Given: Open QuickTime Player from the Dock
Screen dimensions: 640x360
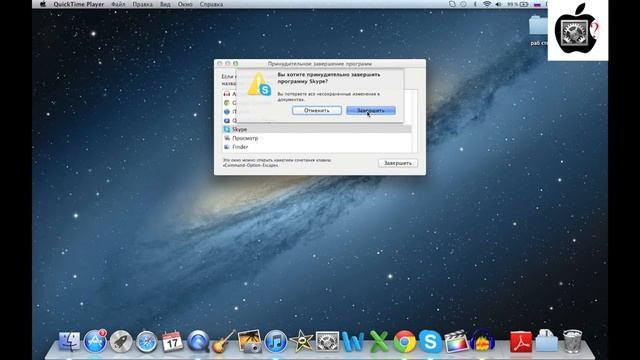Looking at the screenshot, I should pyautogui.click(x=198, y=341).
